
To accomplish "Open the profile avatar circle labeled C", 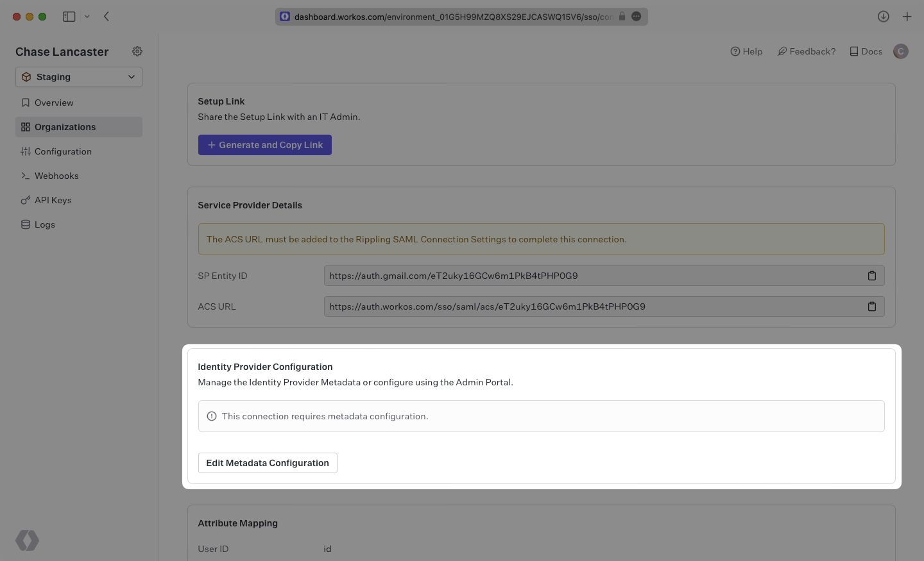I will point(900,51).
